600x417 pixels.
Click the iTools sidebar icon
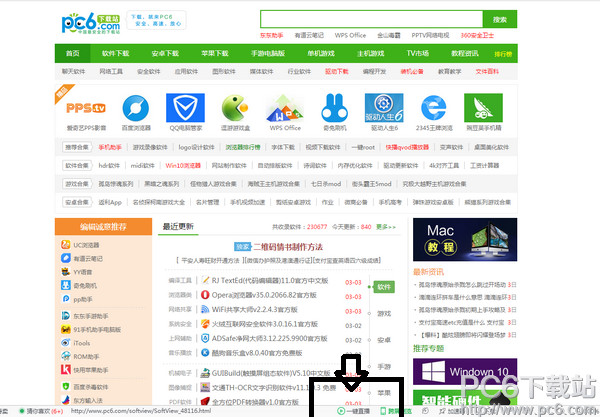click(x=65, y=343)
